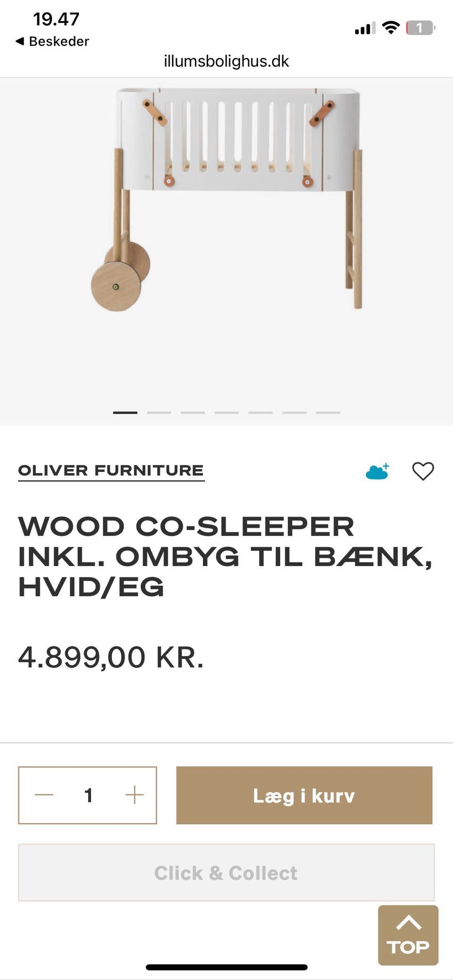Tap the battery status icon

coord(420,28)
